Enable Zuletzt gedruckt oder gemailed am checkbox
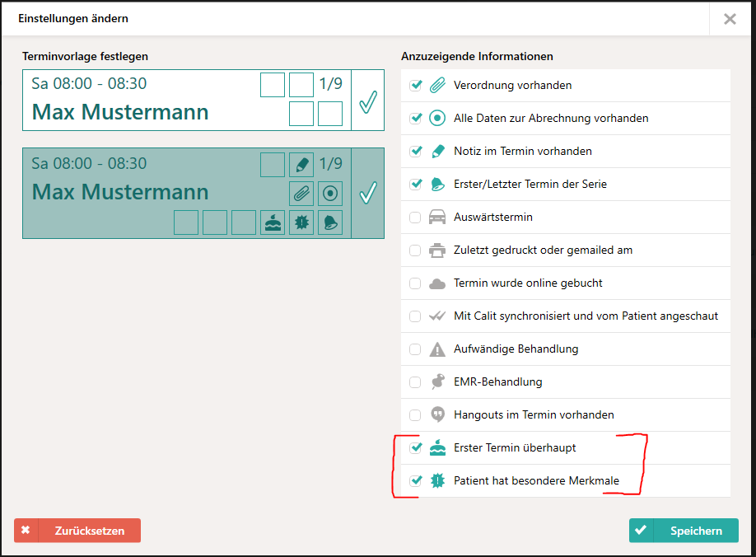Viewport: 756px width, 557px height. click(x=415, y=250)
